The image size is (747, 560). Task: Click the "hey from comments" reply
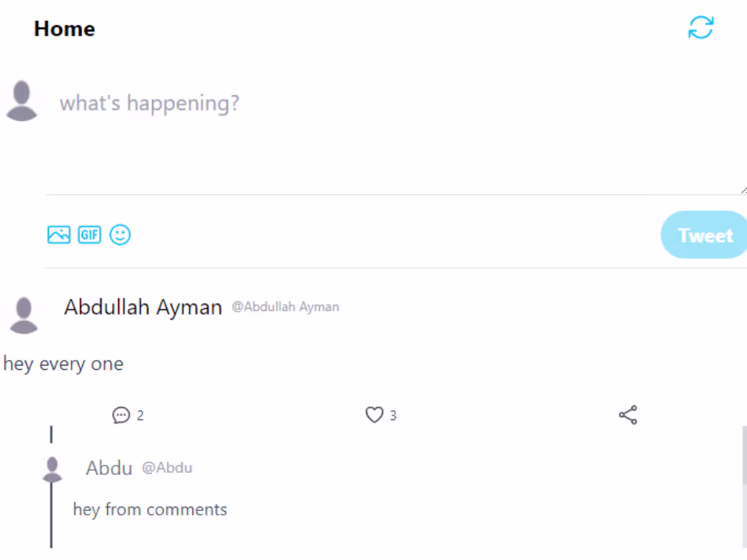click(150, 509)
